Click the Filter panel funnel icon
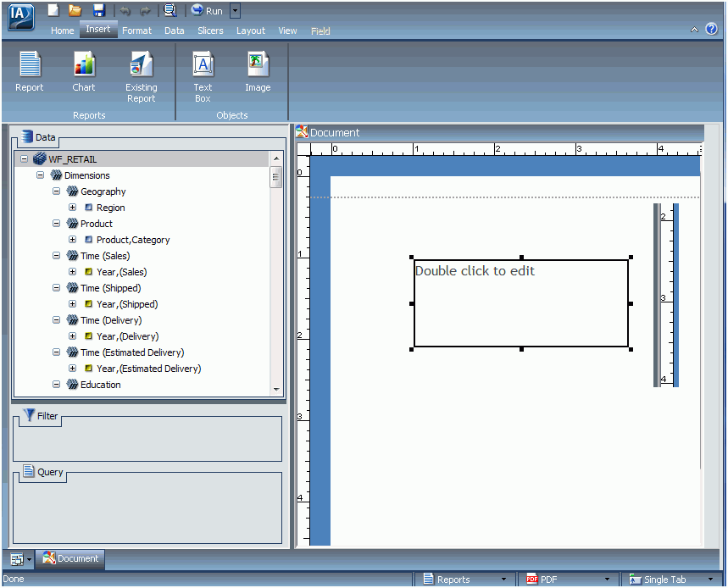The width and height of the screenshot is (728, 588). point(29,414)
